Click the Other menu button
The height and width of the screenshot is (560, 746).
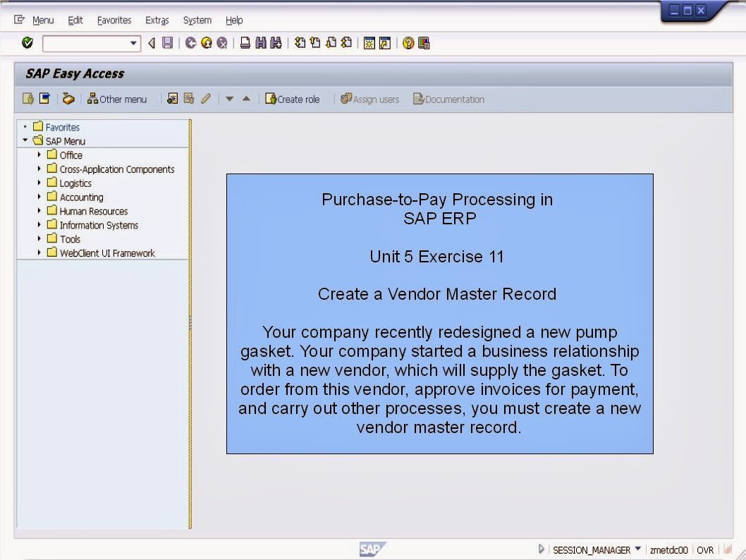(x=117, y=99)
